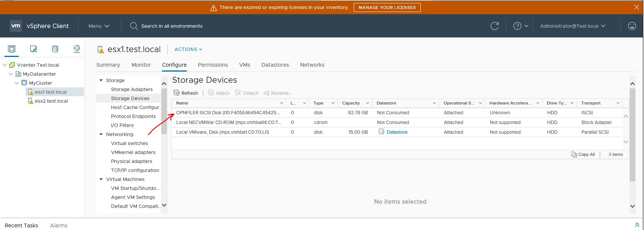
Task: Open the help question mark menu
Action: 521,26
